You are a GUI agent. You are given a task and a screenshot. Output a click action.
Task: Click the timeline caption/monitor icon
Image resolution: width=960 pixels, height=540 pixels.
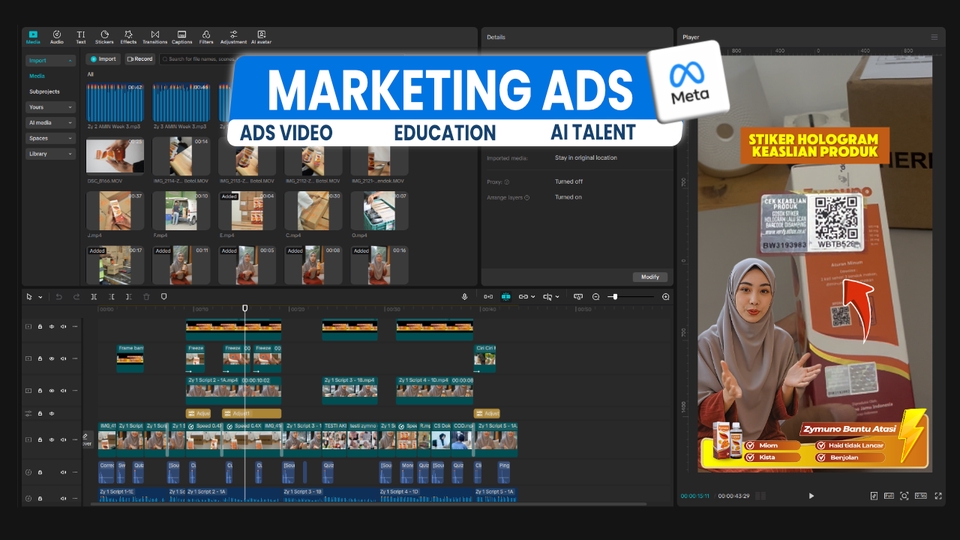[578, 297]
